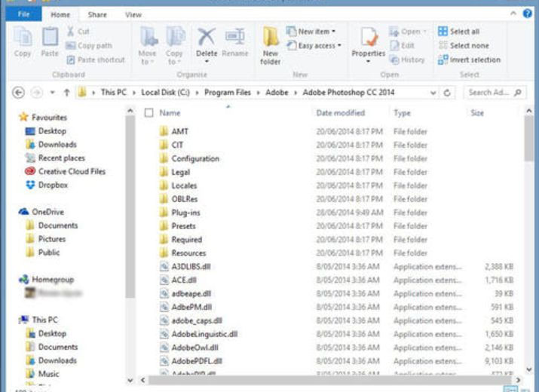539x392 pixels.
Task: Click the horizontal scrollbar thumb
Action: 330,380
